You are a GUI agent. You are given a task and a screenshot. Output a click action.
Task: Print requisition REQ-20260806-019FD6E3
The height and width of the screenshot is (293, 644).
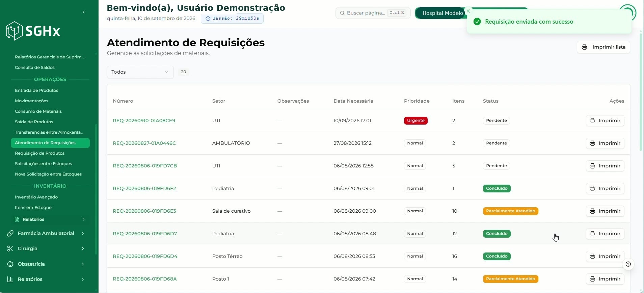(x=605, y=211)
